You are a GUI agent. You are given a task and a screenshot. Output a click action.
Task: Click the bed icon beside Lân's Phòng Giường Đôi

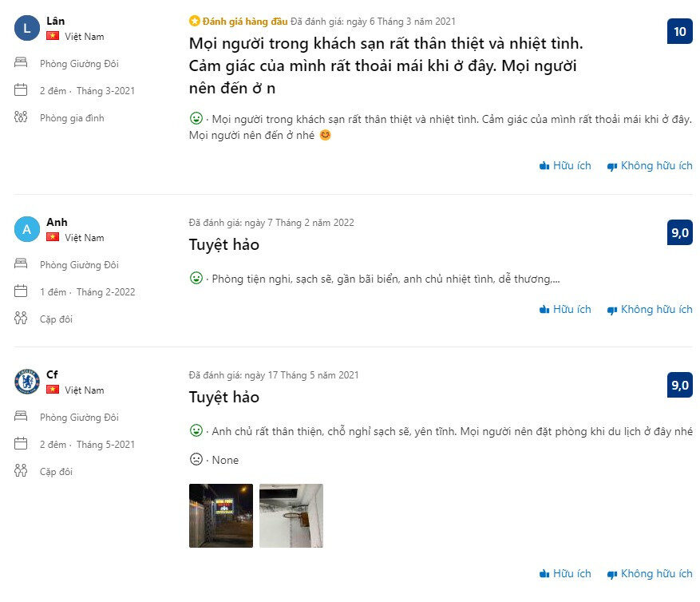pyautogui.click(x=21, y=63)
